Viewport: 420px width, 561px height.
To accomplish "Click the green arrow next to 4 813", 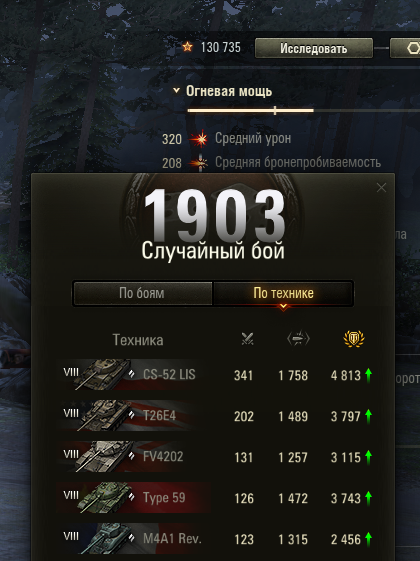I will pos(368,375).
